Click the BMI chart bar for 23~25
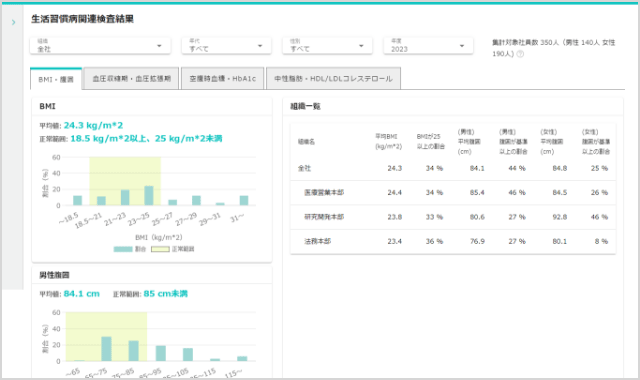 149,196
